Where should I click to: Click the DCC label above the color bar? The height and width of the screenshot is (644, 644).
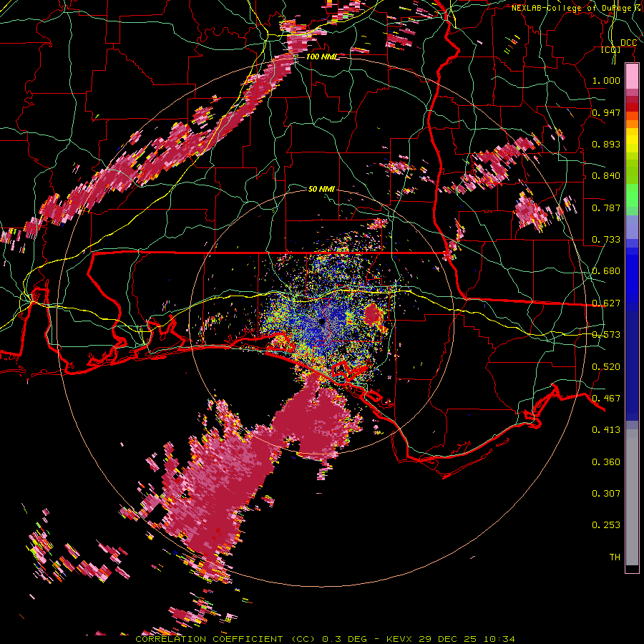pyautogui.click(x=628, y=43)
